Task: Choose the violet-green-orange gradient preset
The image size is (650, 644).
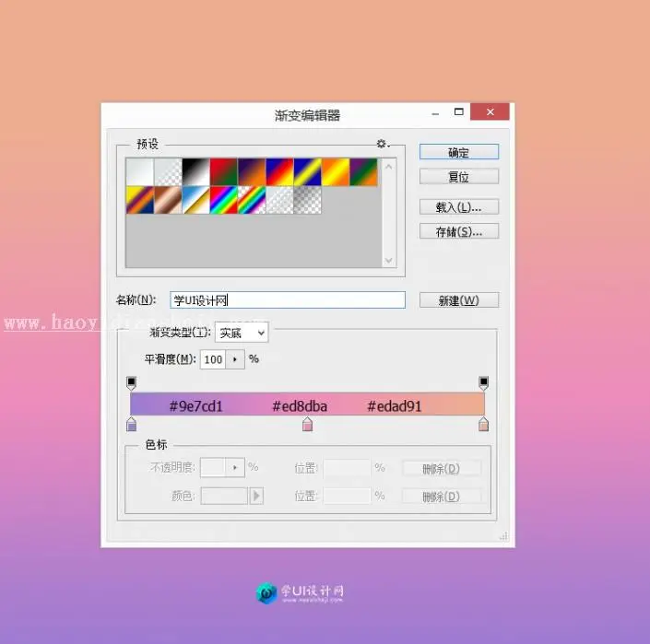Action: click(363, 172)
